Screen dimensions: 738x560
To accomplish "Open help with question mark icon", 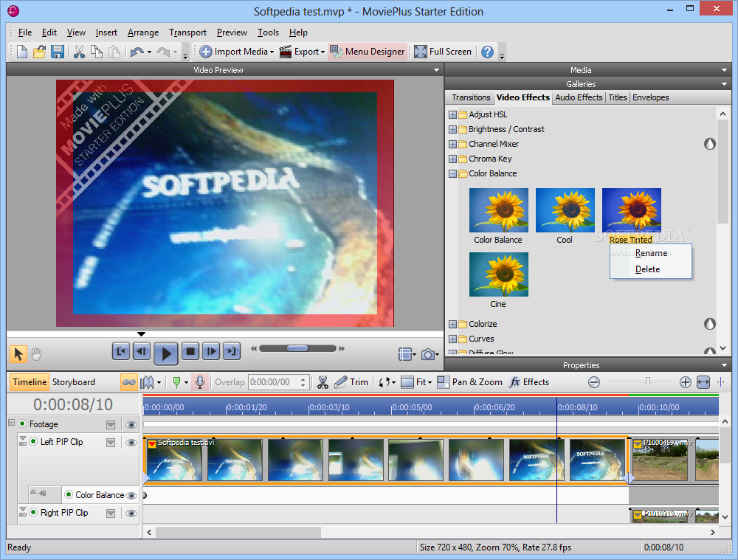I will click(488, 52).
